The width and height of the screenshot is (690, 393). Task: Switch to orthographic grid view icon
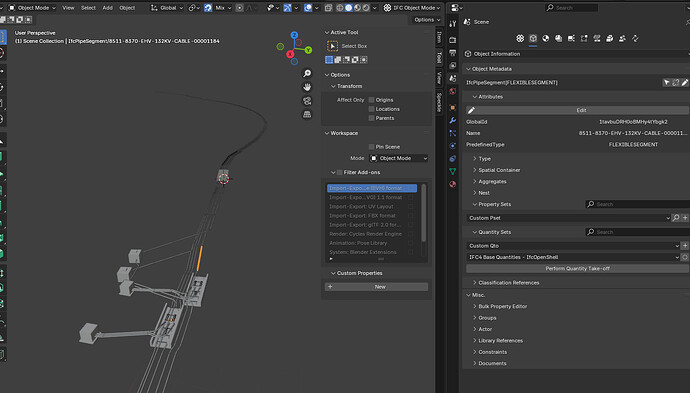point(307,114)
